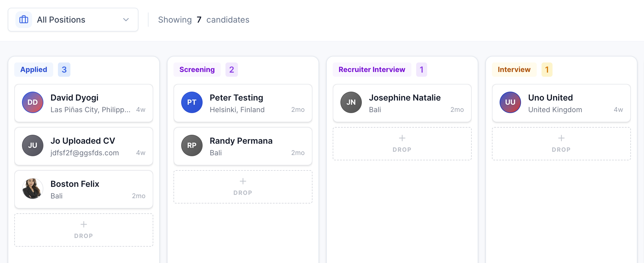Click Jo Uploaded CV's JU avatar
This screenshot has width=644, height=263.
(33, 145)
